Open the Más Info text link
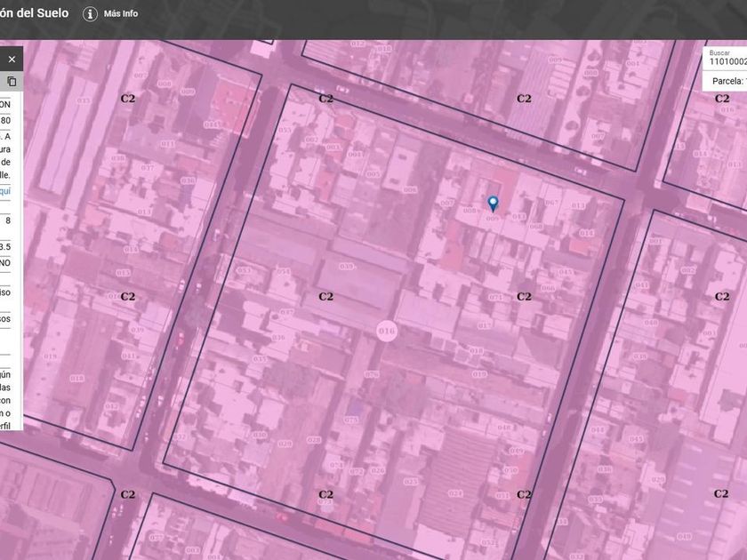Screen dimensions: 747x560 tap(121, 14)
